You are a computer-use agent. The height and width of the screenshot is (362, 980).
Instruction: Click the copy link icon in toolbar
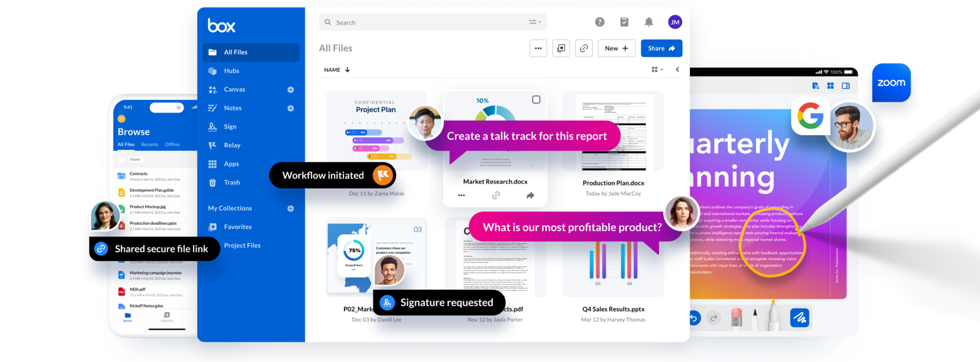584,49
